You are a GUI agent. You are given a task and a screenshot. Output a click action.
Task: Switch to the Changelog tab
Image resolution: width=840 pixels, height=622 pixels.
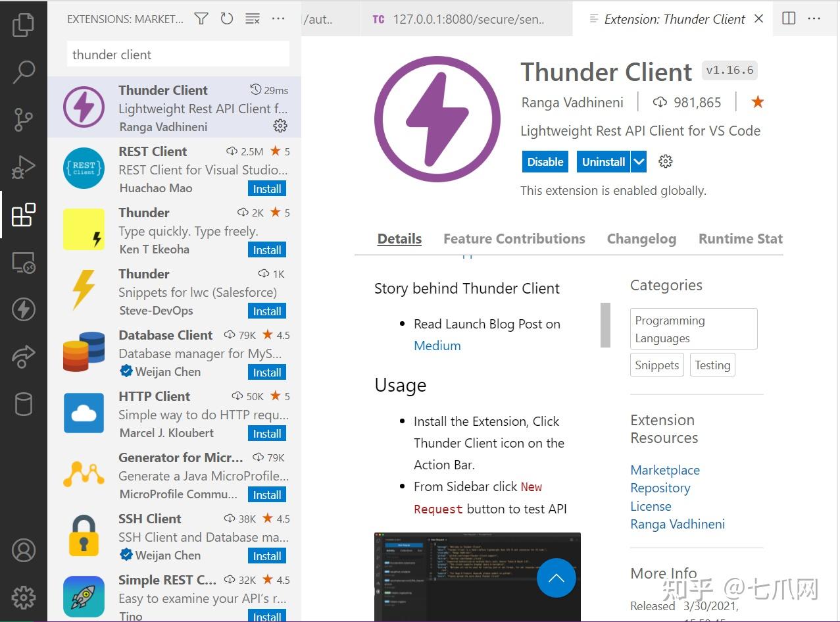(641, 238)
